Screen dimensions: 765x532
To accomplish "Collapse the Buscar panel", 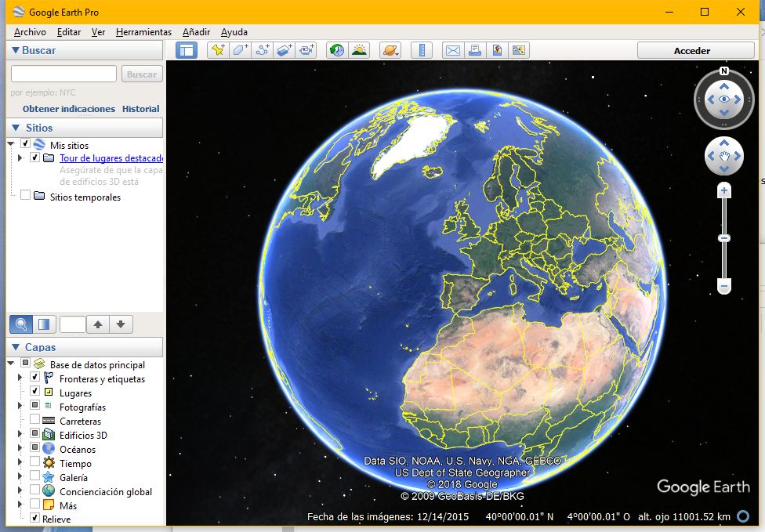I will point(15,50).
